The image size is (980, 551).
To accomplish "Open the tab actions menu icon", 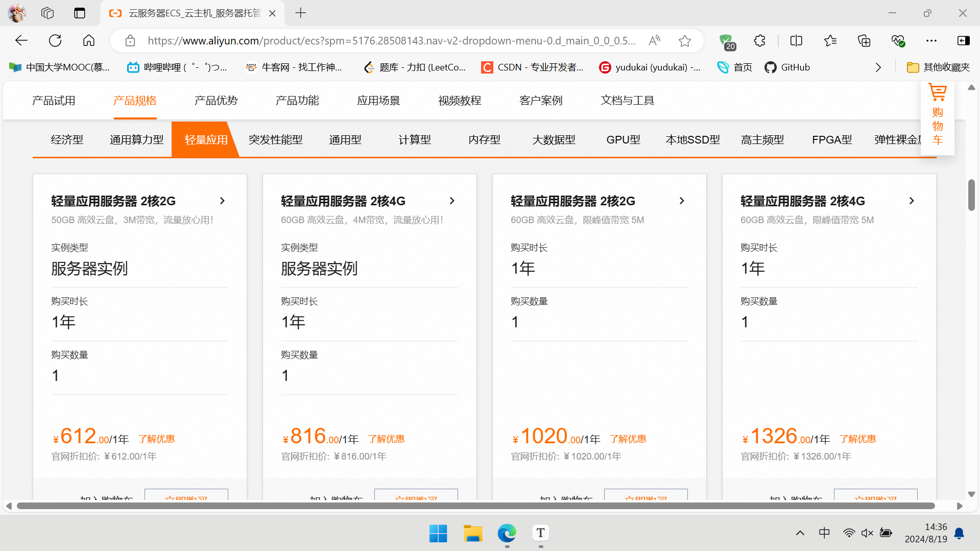I will pyautogui.click(x=80, y=13).
